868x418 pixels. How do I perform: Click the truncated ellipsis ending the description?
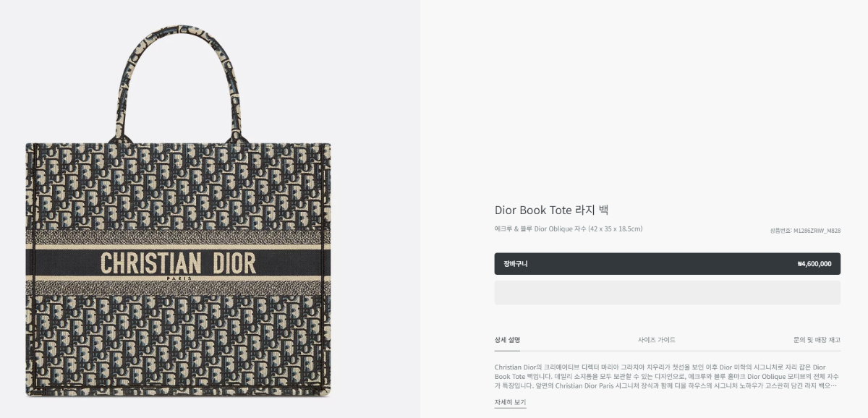point(835,385)
